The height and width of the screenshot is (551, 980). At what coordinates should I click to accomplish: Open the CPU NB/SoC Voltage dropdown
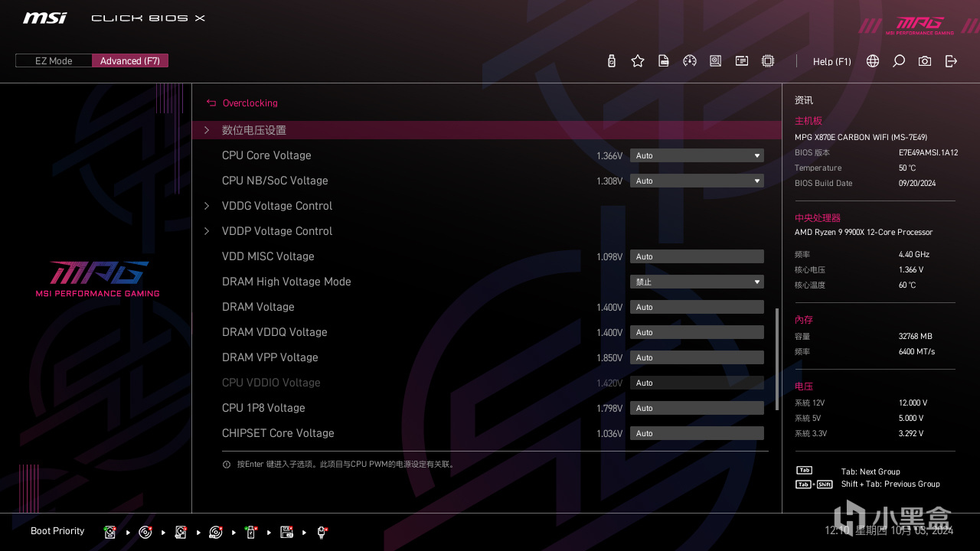(697, 181)
